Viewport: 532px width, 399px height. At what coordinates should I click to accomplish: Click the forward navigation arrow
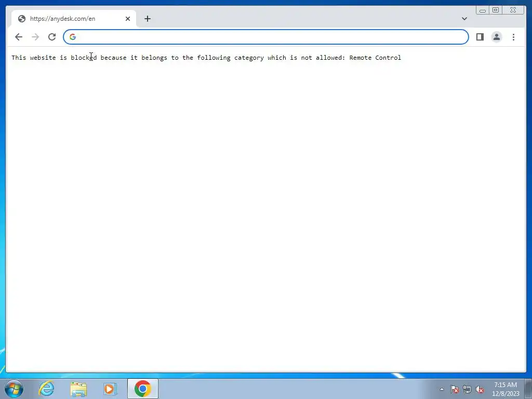35,37
